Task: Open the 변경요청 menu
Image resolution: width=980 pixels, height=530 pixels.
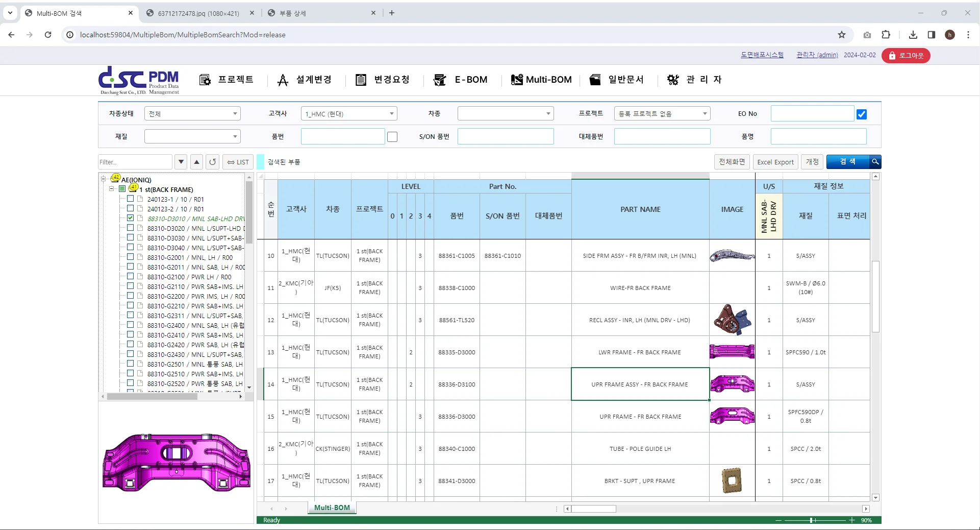Action: (x=383, y=80)
